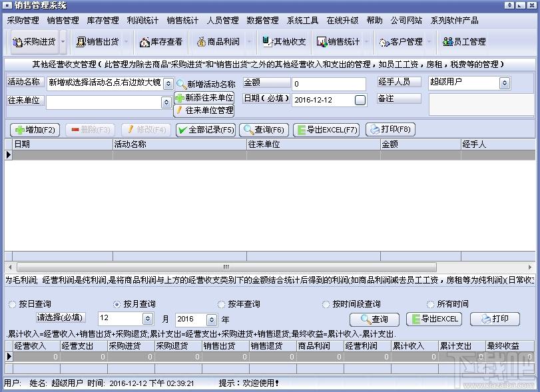Viewport: 540px width, 392px height.
Task: Click into the 备注 remarks field
Action: pos(481,104)
